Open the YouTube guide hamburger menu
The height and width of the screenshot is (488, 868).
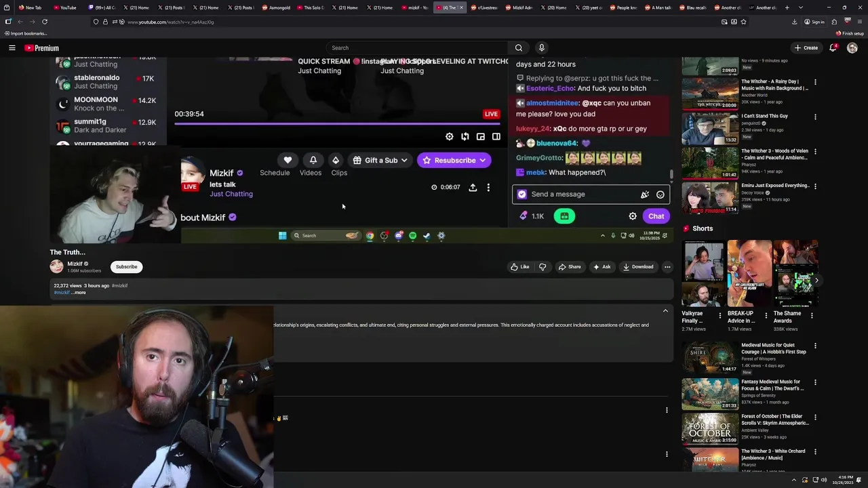12,48
